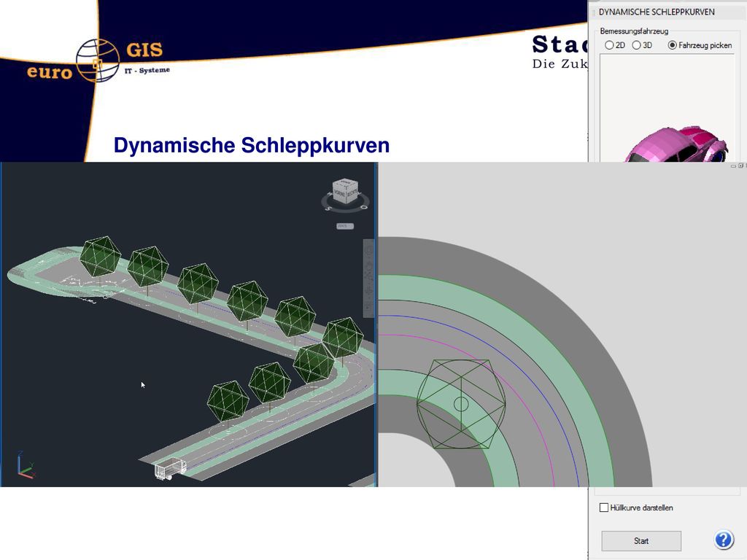Open the WKS coordinate system dropdown
747x560 pixels.
coord(345,226)
